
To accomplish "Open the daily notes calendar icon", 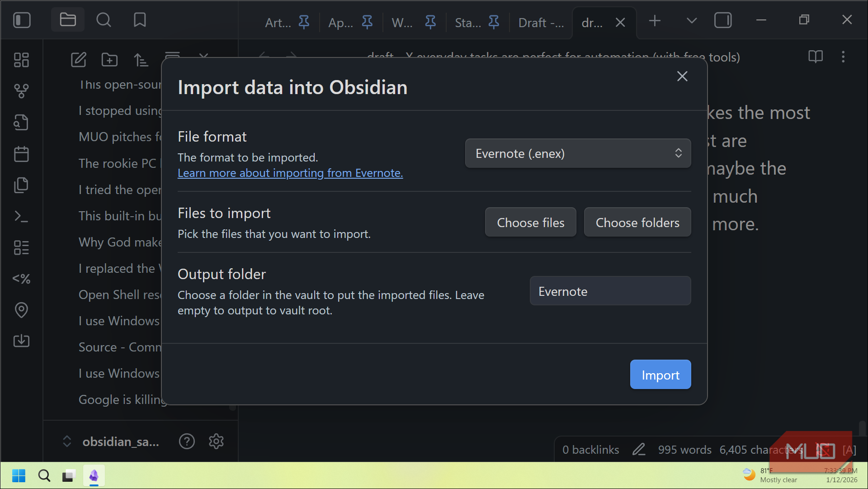I will (x=21, y=154).
